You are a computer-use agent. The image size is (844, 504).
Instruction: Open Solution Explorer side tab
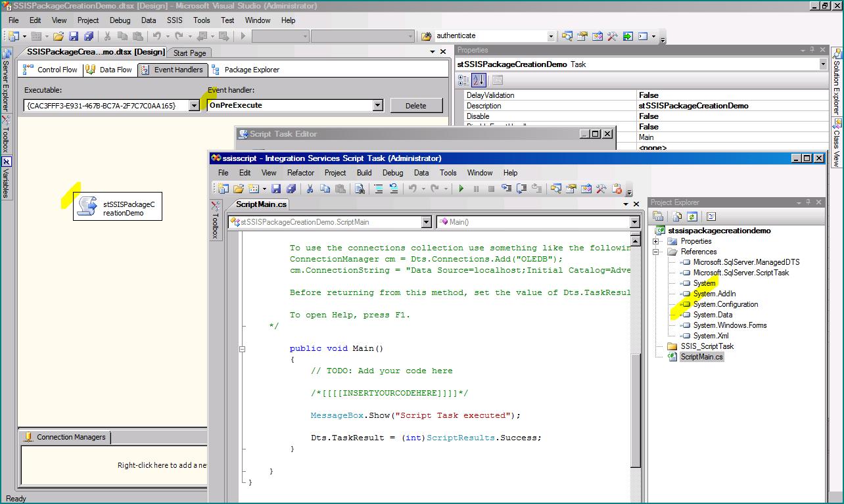tap(837, 81)
